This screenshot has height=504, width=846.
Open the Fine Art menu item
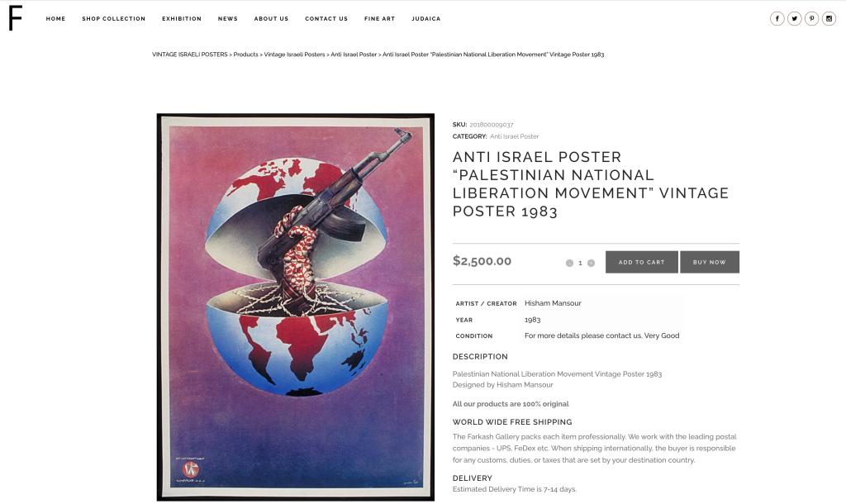tap(380, 18)
